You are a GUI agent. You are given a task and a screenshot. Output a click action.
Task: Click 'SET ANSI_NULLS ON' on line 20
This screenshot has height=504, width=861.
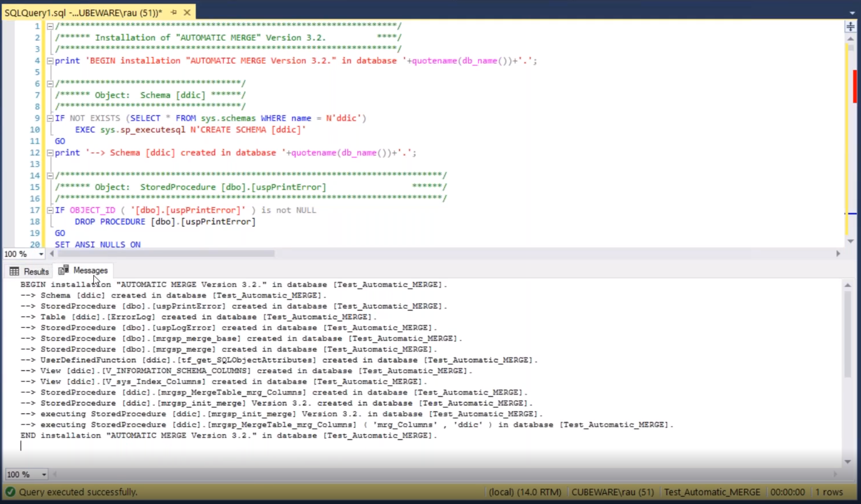click(x=98, y=244)
